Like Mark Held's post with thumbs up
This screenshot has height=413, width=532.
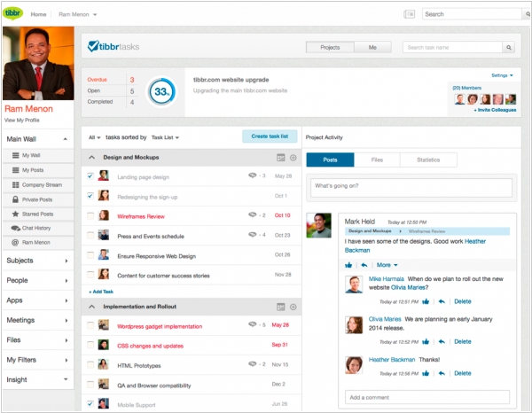pyautogui.click(x=348, y=265)
